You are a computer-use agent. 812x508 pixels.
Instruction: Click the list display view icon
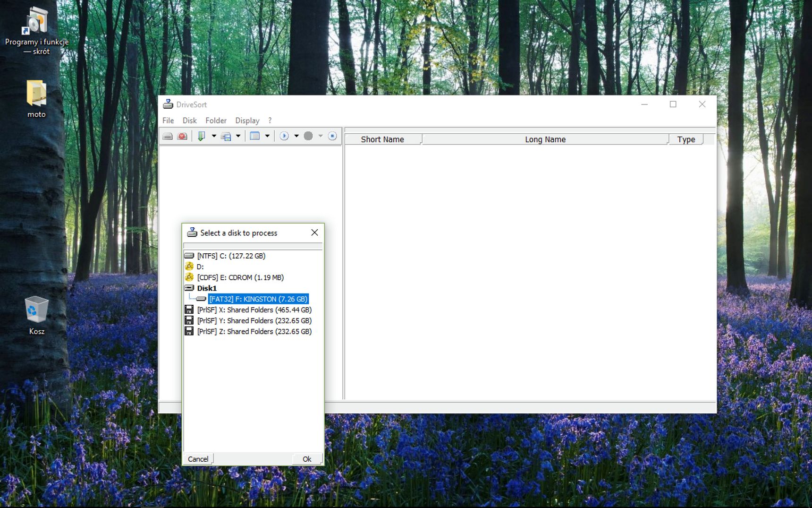click(255, 136)
